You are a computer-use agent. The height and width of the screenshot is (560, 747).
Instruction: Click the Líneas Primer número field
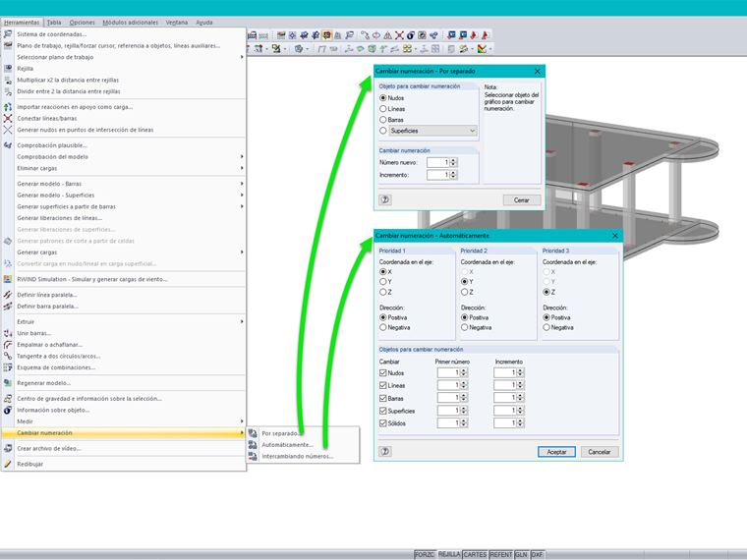(449, 385)
